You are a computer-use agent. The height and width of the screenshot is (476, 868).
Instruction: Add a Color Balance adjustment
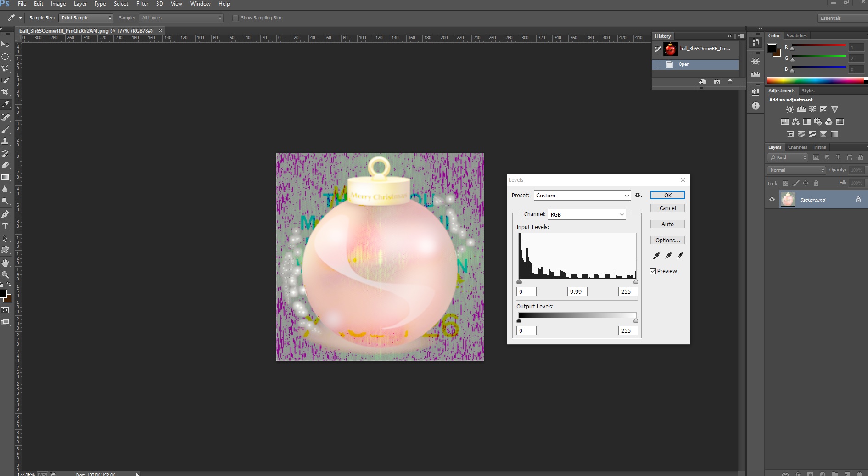(x=795, y=122)
